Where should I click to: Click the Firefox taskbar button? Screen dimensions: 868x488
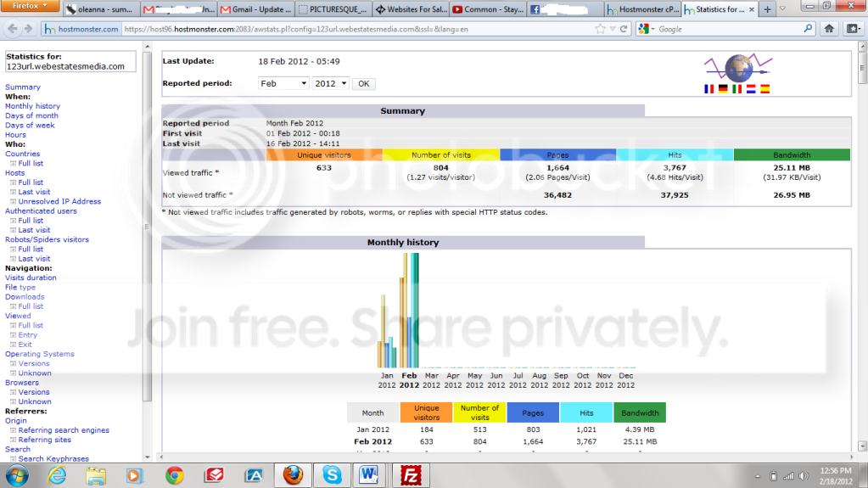pyautogui.click(x=293, y=475)
